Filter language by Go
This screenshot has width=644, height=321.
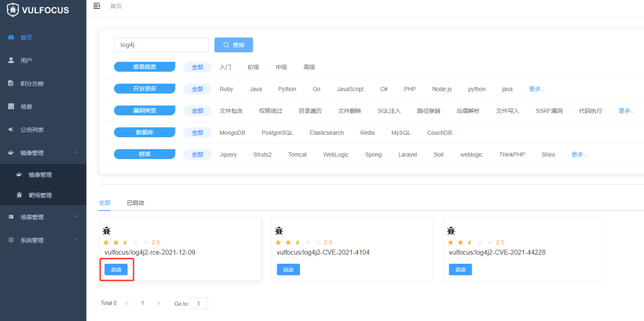(316, 89)
